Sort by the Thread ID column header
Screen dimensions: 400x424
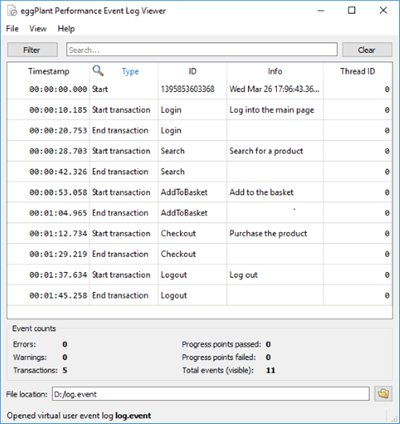358,71
